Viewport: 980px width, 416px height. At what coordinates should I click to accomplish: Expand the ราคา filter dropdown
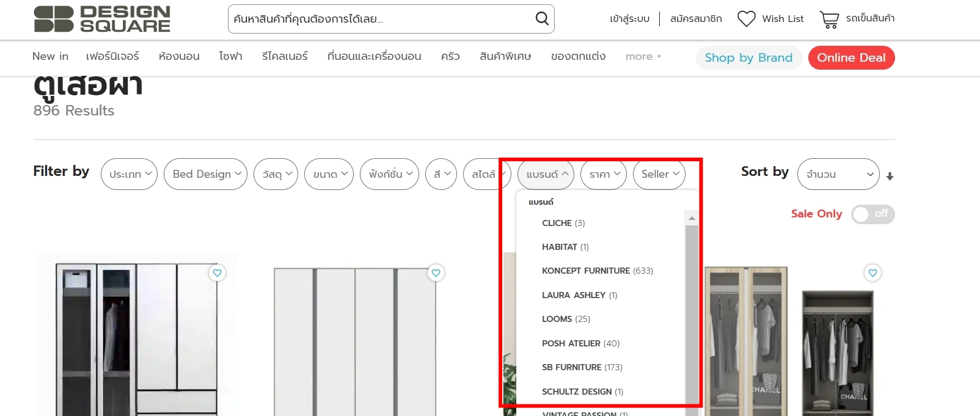point(604,174)
